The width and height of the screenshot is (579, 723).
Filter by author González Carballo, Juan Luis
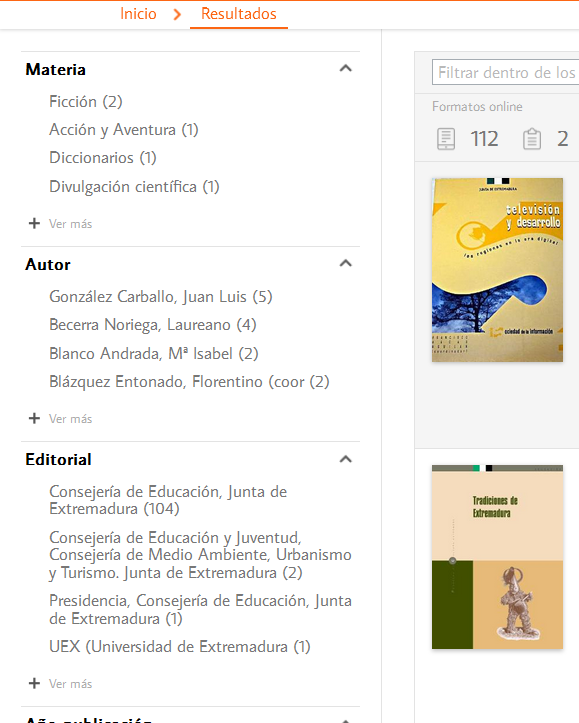click(161, 296)
